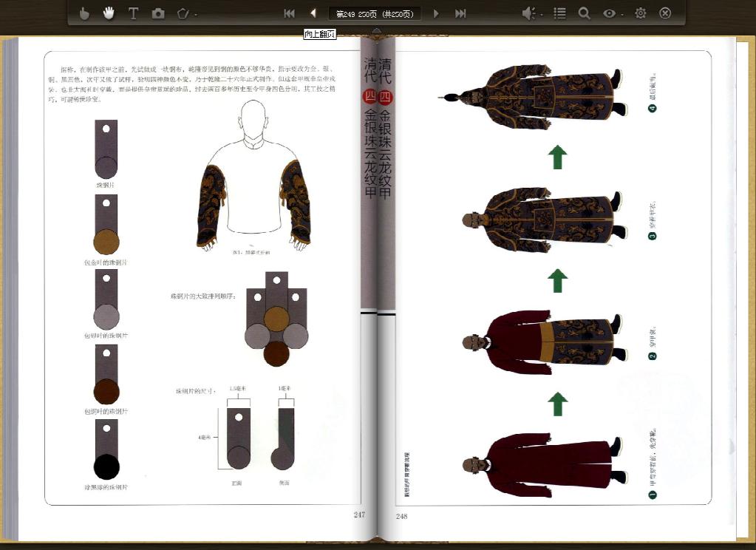The height and width of the screenshot is (550, 756).
Task: Close the reader with the circled X
Action: click(665, 13)
